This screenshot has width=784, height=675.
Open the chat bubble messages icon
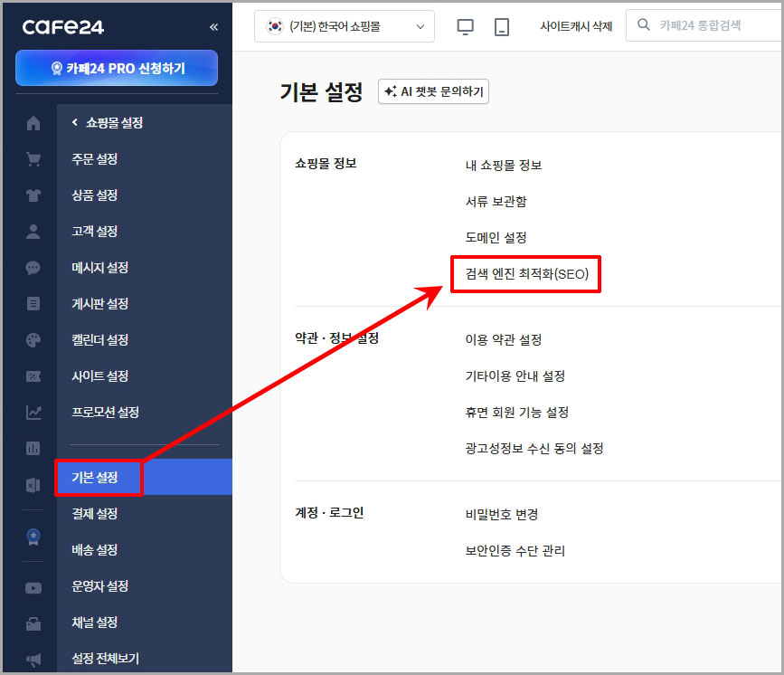(x=33, y=267)
